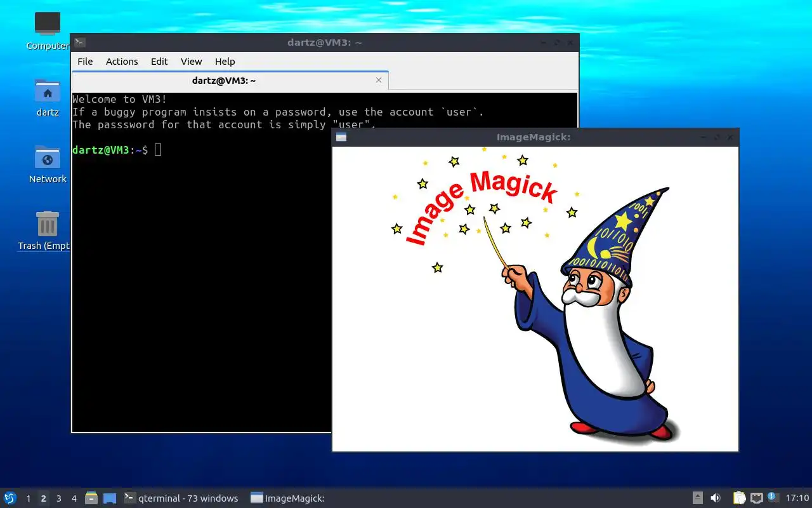Image resolution: width=812 pixels, height=508 pixels.
Task: Minimize the ImageMagick window
Action: [x=703, y=137]
